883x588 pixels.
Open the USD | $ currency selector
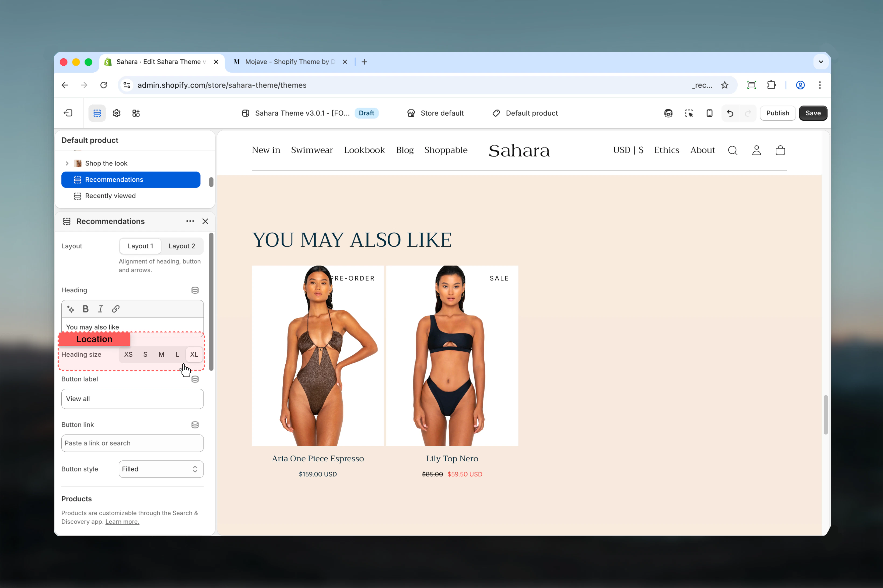[628, 150]
